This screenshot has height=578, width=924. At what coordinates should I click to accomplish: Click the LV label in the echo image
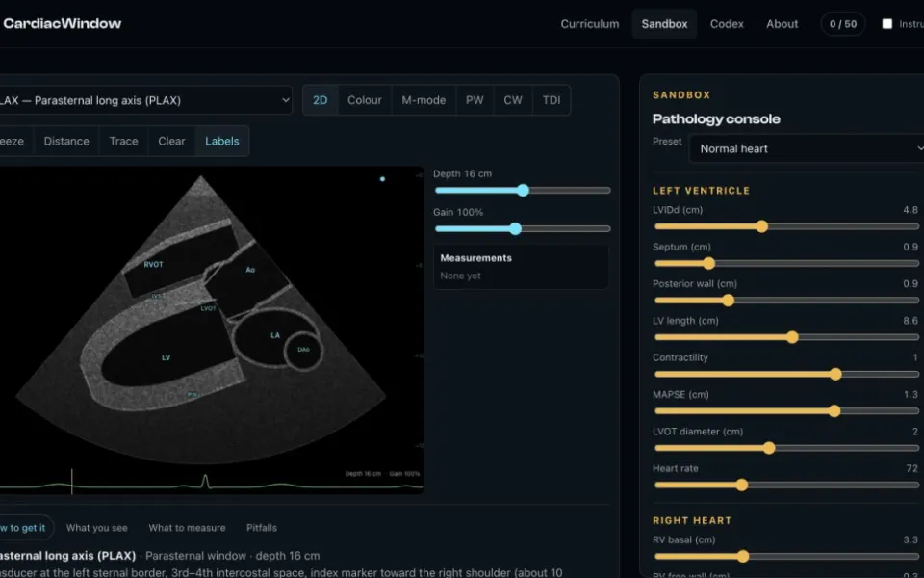[x=166, y=357]
